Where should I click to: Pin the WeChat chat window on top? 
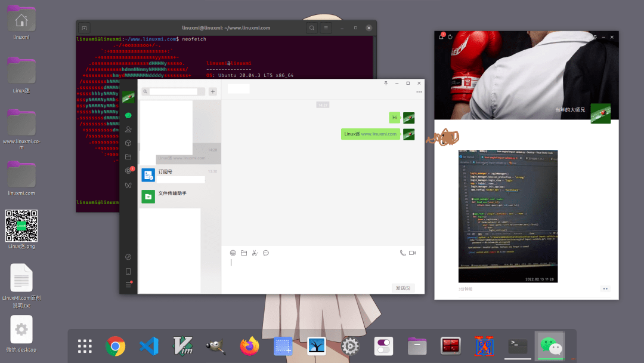pyautogui.click(x=386, y=83)
